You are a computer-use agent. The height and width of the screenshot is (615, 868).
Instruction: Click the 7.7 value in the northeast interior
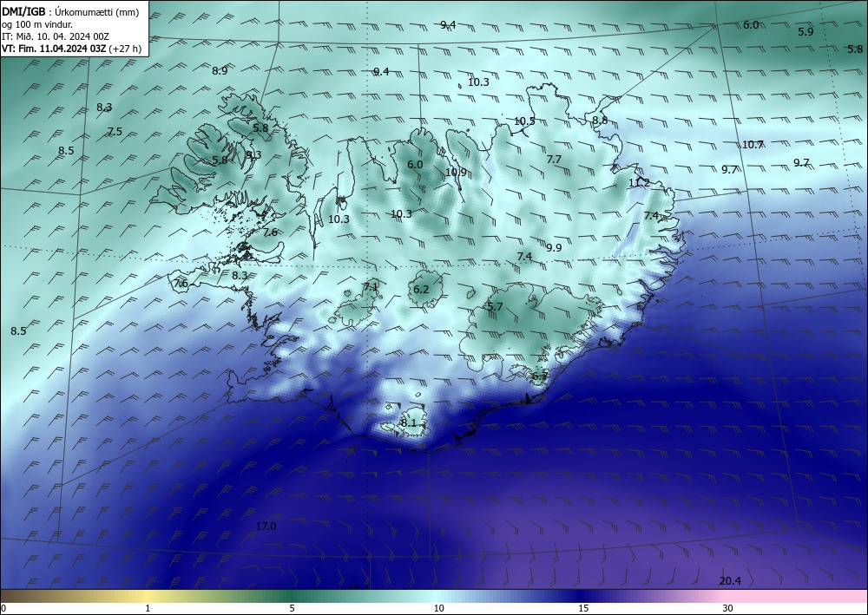[554, 160]
